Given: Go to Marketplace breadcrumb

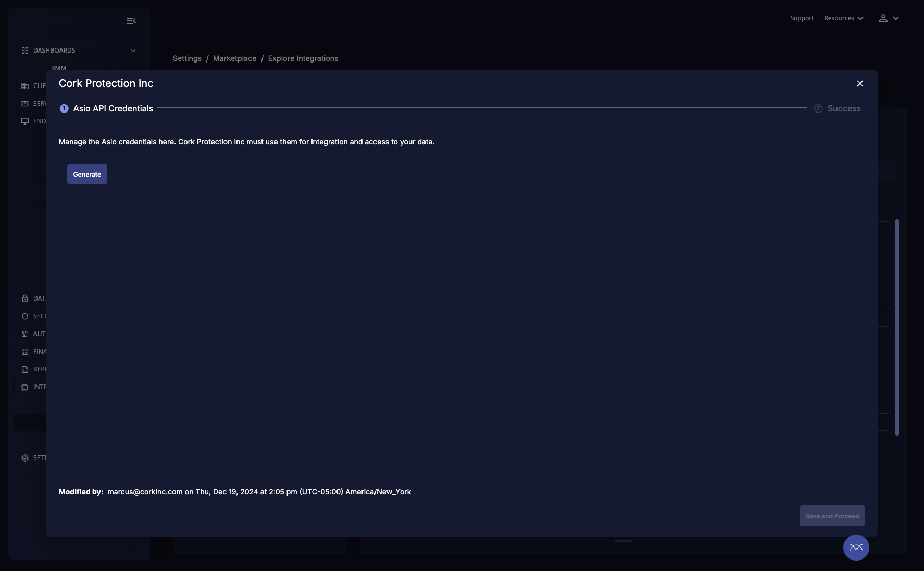Looking at the screenshot, I should tap(234, 58).
